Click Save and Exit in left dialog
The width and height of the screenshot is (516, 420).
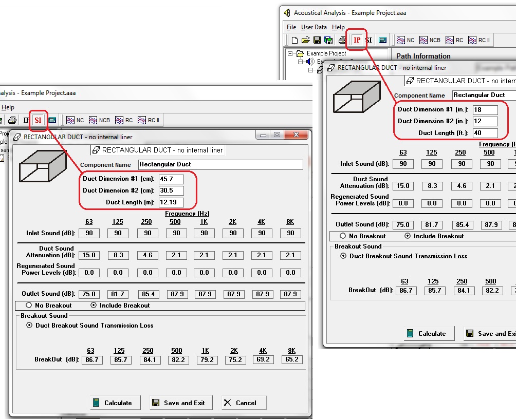[181, 403]
